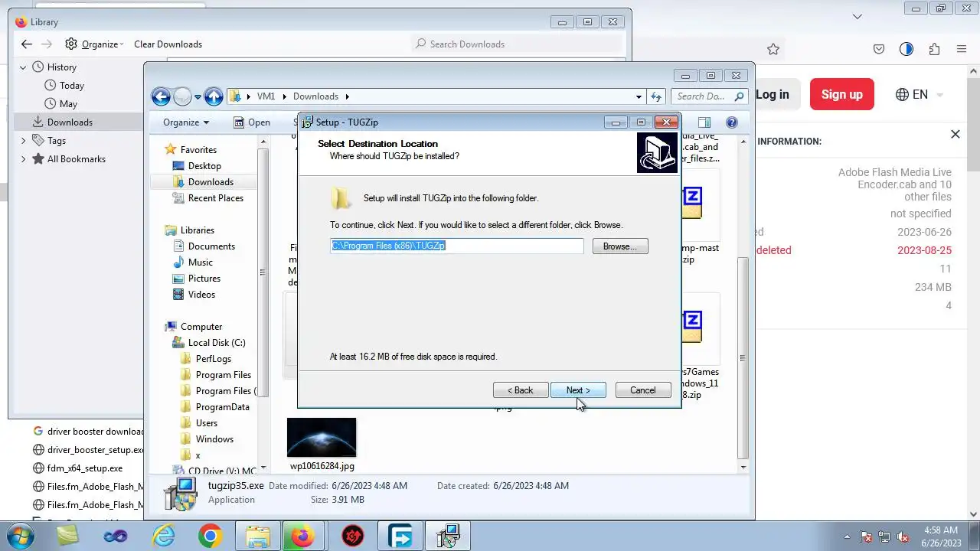980x551 pixels.
Task: Bookmark this page with the star icon
Action: pyautogui.click(x=773, y=49)
